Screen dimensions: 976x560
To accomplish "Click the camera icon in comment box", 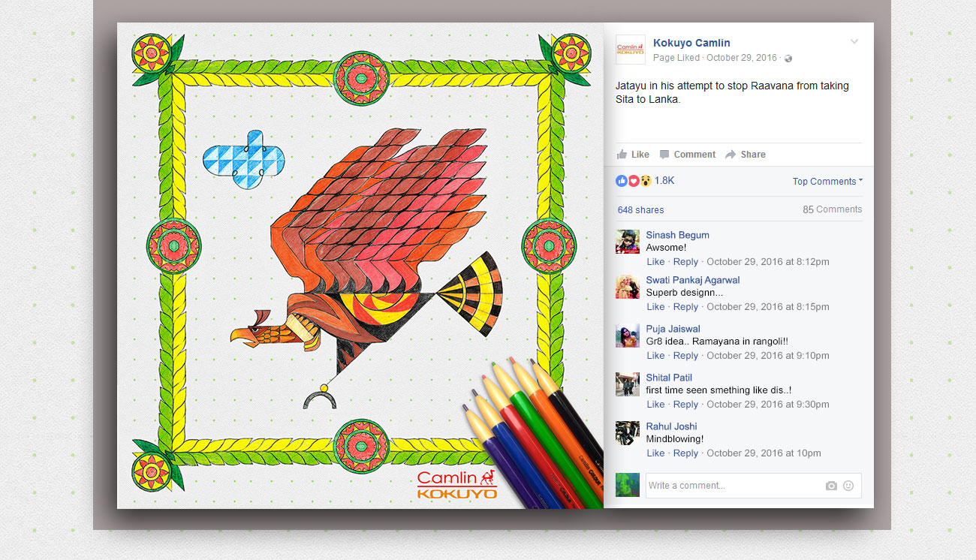I will point(831,486).
